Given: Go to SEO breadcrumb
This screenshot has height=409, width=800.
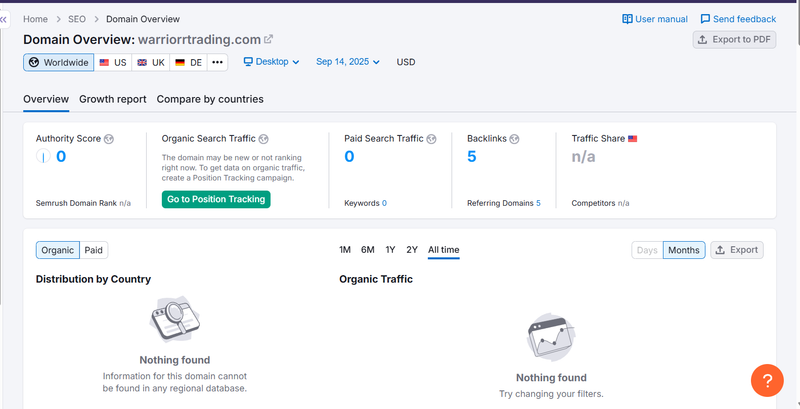Looking at the screenshot, I should [x=77, y=19].
